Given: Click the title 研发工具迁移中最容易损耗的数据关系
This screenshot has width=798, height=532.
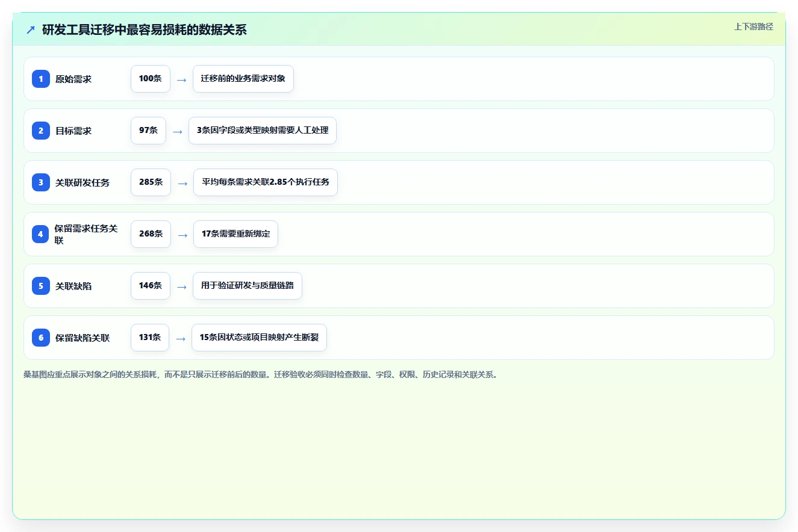Looking at the screenshot, I should click(x=145, y=29).
